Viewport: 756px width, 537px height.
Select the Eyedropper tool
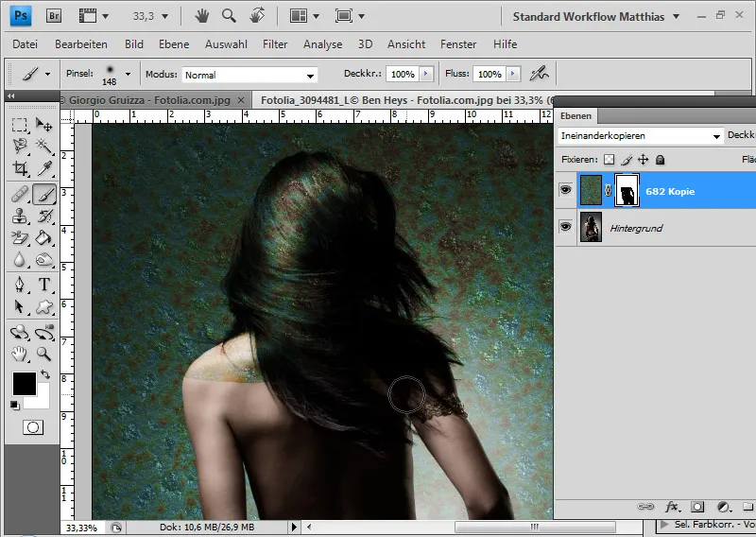pyautogui.click(x=44, y=168)
